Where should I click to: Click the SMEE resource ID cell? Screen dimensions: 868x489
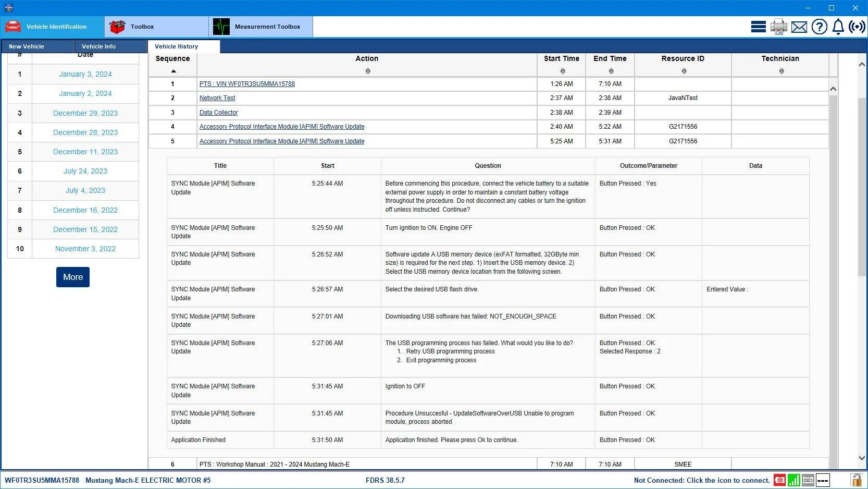(683, 464)
